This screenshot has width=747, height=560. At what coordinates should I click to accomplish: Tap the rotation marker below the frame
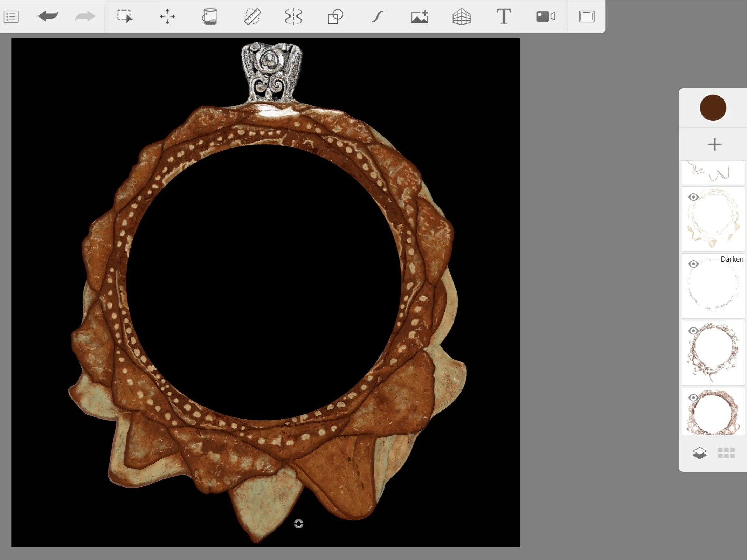coord(298,524)
